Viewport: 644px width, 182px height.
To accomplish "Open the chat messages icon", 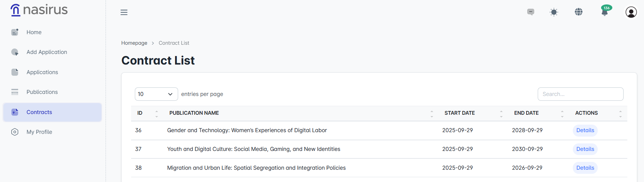I will (x=531, y=12).
